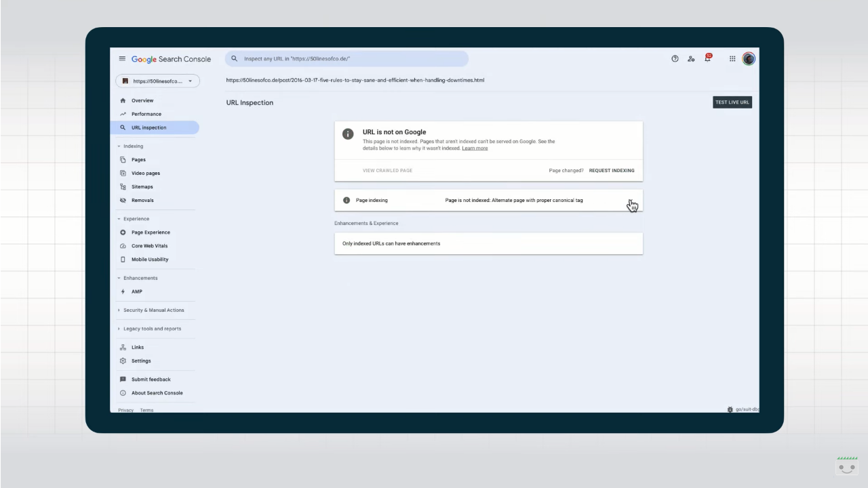Click the URL inspection magnifier icon

[x=124, y=127]
